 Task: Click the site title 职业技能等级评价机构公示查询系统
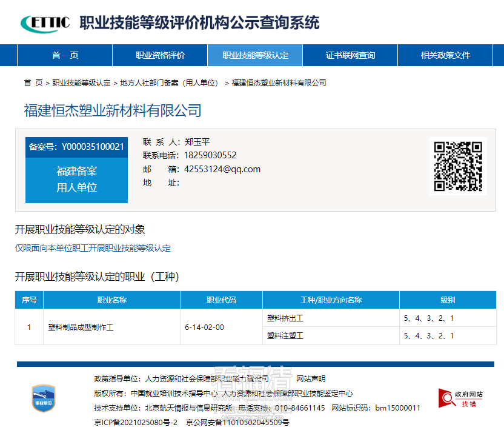pyautogui.click(x=200, y=23)
